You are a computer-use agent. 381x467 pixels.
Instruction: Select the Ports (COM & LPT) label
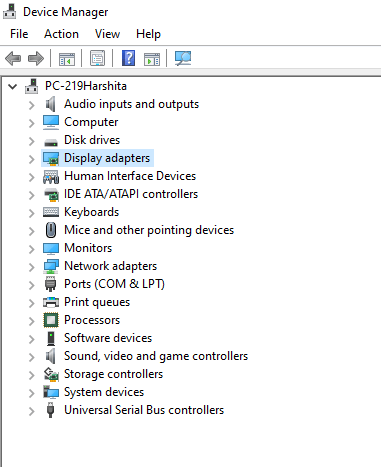pyautogui.click(x=114, y=284)
